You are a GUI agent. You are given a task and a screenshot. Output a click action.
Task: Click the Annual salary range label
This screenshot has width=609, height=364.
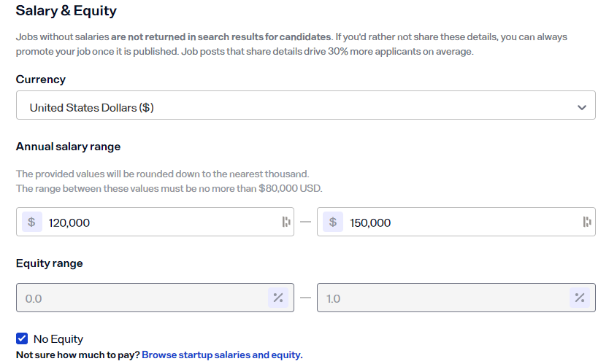click(68, 147)
